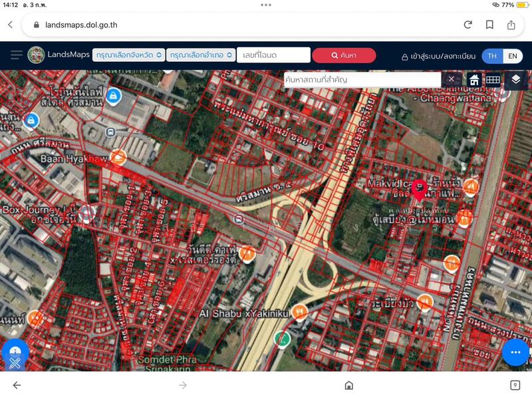
Task: Expand the district selection dropdown
Action: (202, 55)
